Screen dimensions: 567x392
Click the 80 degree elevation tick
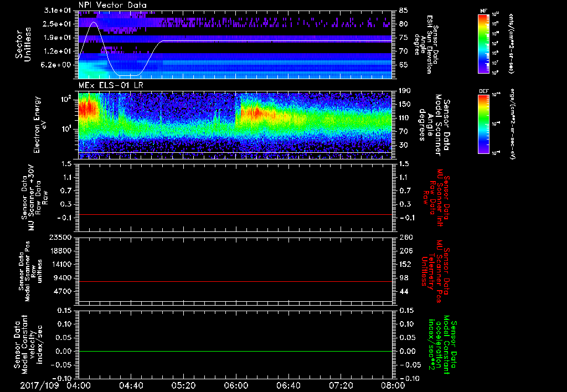(403, 24)
